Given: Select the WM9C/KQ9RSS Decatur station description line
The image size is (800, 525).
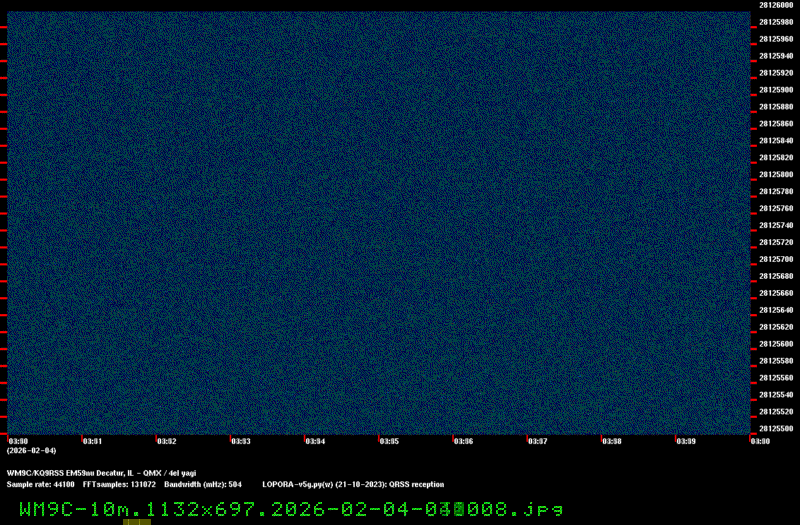Looking at the screenshot, I should (102, 473).
